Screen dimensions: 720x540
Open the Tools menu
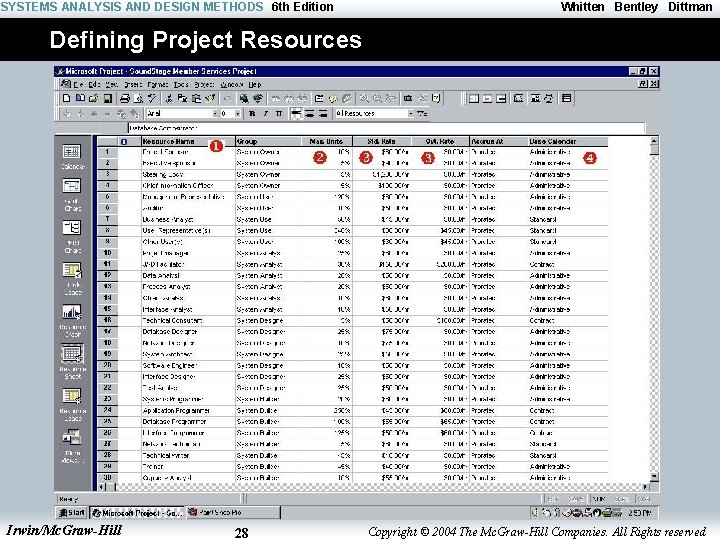tap(181, 84)
